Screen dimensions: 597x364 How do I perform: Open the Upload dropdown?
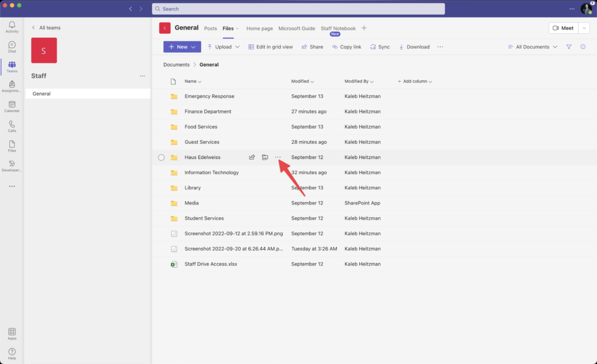point(223,47)
